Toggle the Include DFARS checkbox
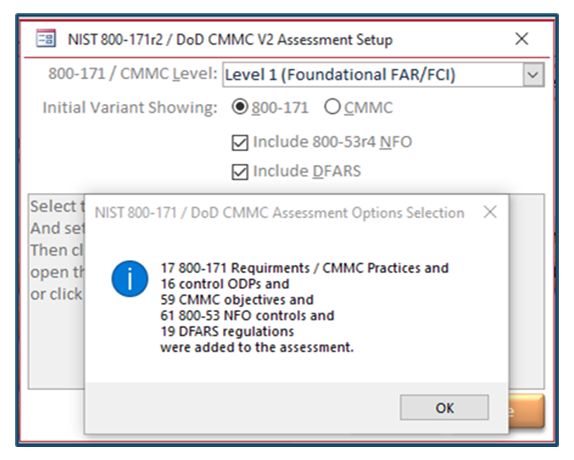The image size is (574, 460). pyautogui.click(x=240, y=172)
